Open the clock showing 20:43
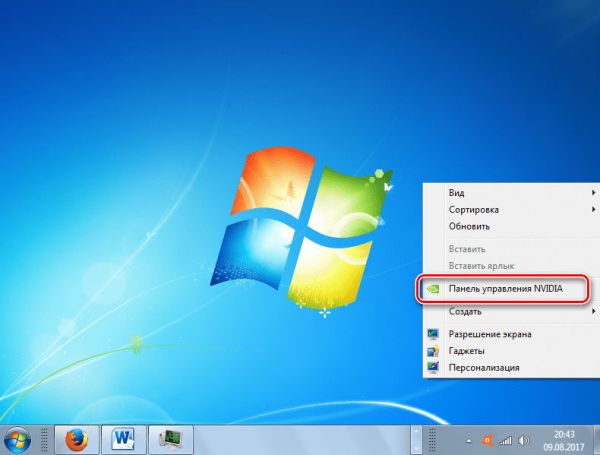Screen dimensions: 600x455 564,440
